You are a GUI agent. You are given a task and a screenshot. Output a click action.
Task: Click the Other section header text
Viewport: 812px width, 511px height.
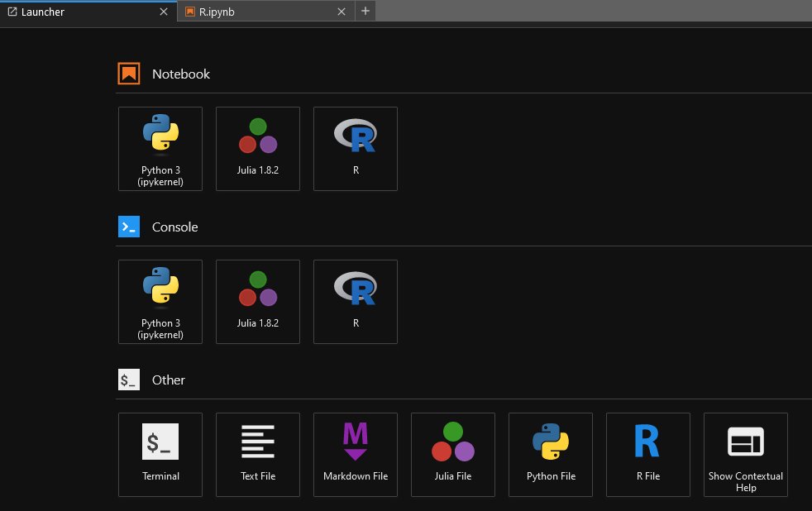pyautogui.click(x=169, y=380)
